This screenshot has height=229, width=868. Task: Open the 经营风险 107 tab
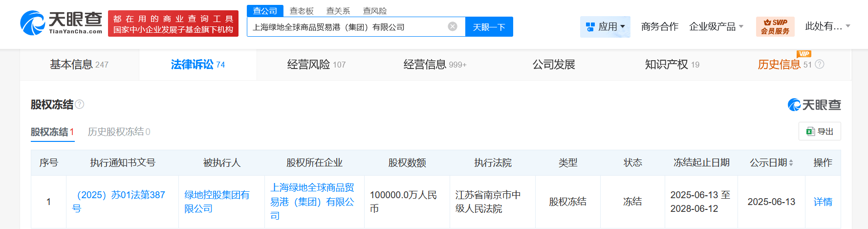click(316, 65)
